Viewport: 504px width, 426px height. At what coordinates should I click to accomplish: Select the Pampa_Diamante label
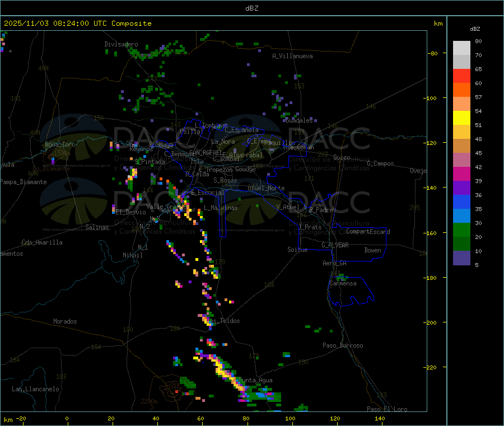point(24,182)
